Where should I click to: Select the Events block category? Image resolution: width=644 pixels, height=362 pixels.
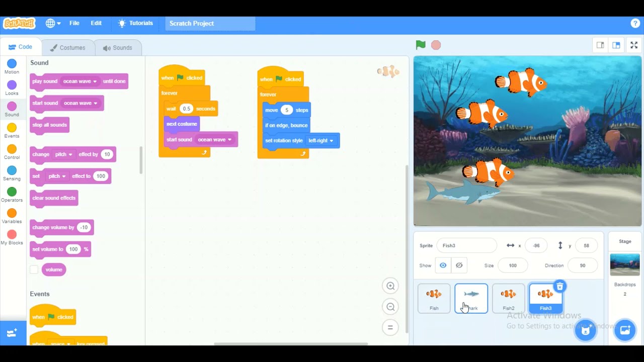12,131
